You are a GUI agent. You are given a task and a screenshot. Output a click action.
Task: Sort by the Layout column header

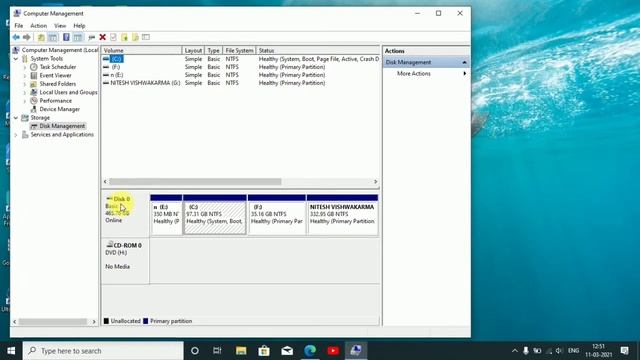click(x=193, y=50)
